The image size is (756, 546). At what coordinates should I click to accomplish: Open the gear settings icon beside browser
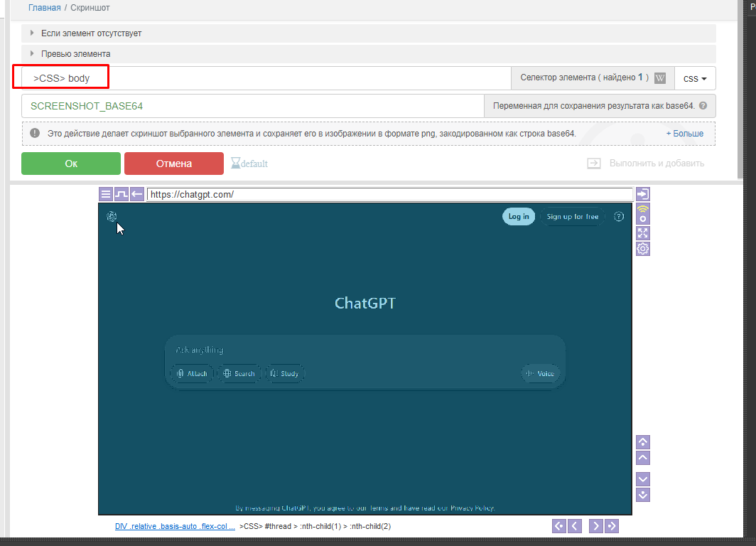pos(642,248)
